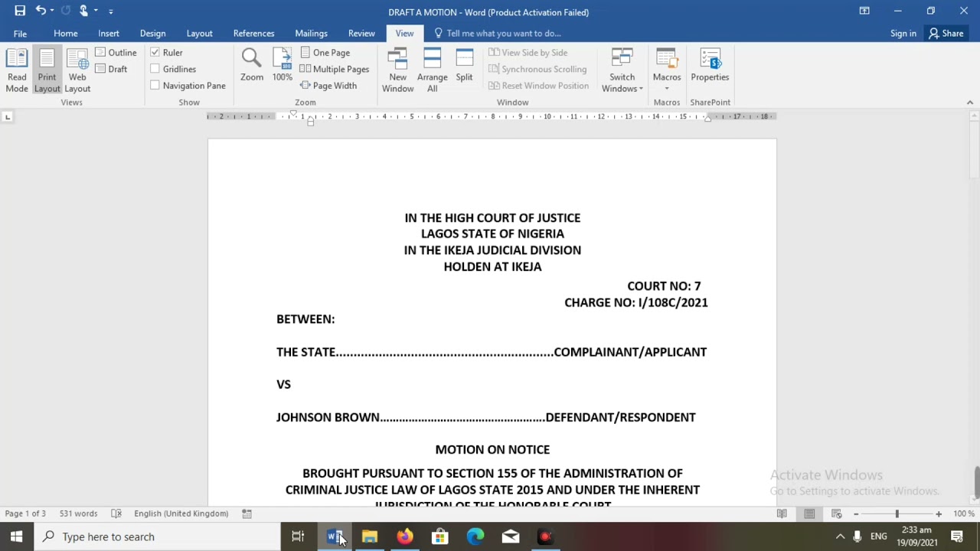Viewport: 980px width, 551px height.
Task: Switch to Read Mode from status bar
Action: [x=782, y=514]
